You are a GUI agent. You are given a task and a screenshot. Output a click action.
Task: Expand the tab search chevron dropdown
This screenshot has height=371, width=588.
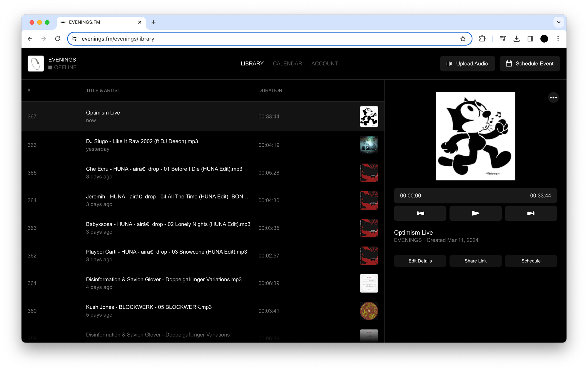(x=559, y=22)
